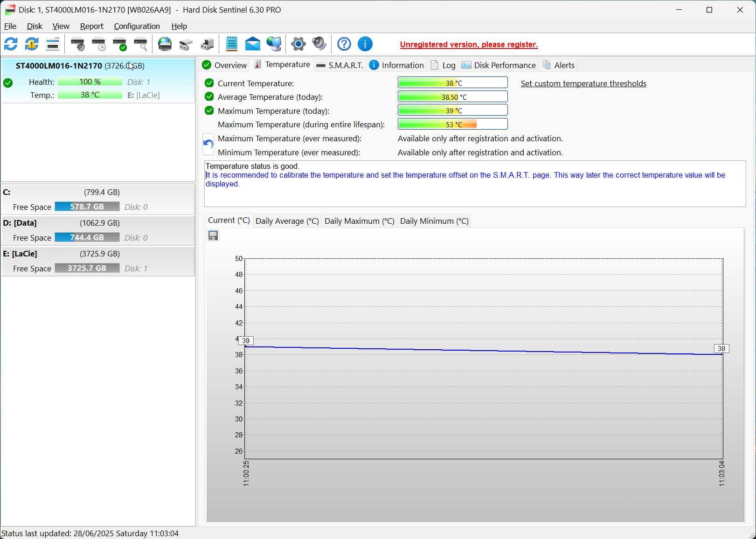Click the 38 value label on the graph

pyautogui.click(x=721, y=349)
